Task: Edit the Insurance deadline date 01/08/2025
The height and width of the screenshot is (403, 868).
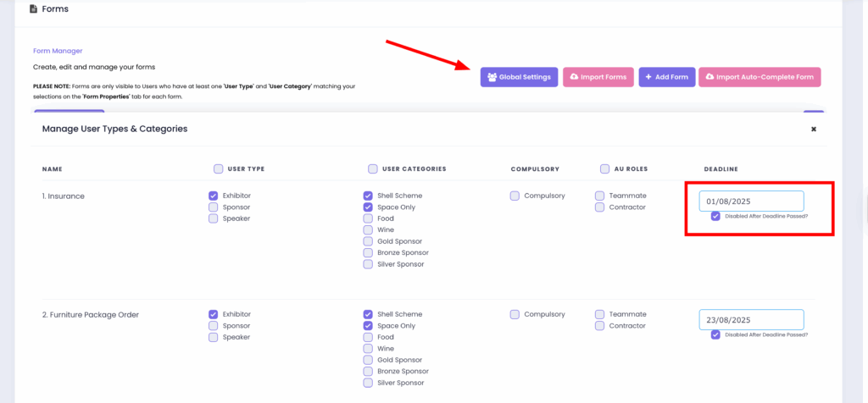Action: coord(751,201)
